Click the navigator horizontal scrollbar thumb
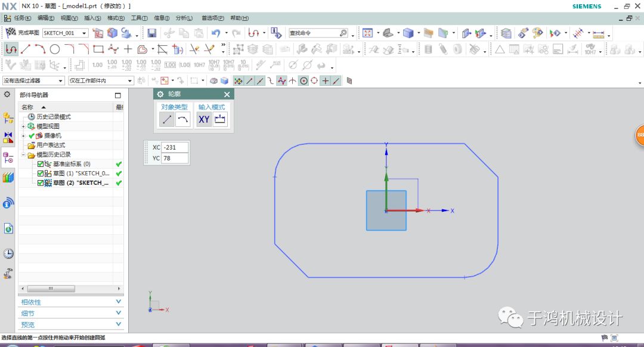Viewport: 644px width, 347px height. click(51, 289)
